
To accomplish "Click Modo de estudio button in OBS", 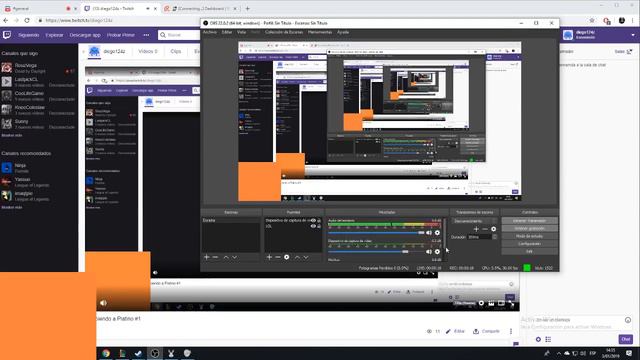I will tap(529, 236).
